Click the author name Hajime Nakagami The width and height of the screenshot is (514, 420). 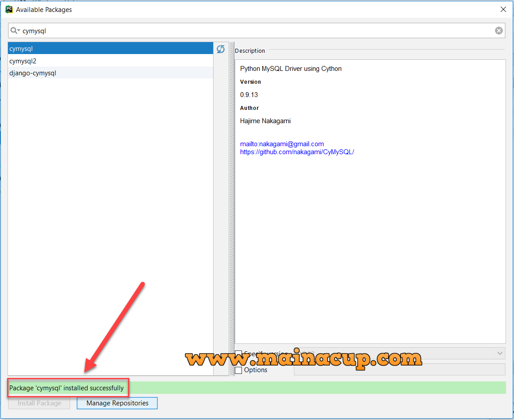coord(265,121)
